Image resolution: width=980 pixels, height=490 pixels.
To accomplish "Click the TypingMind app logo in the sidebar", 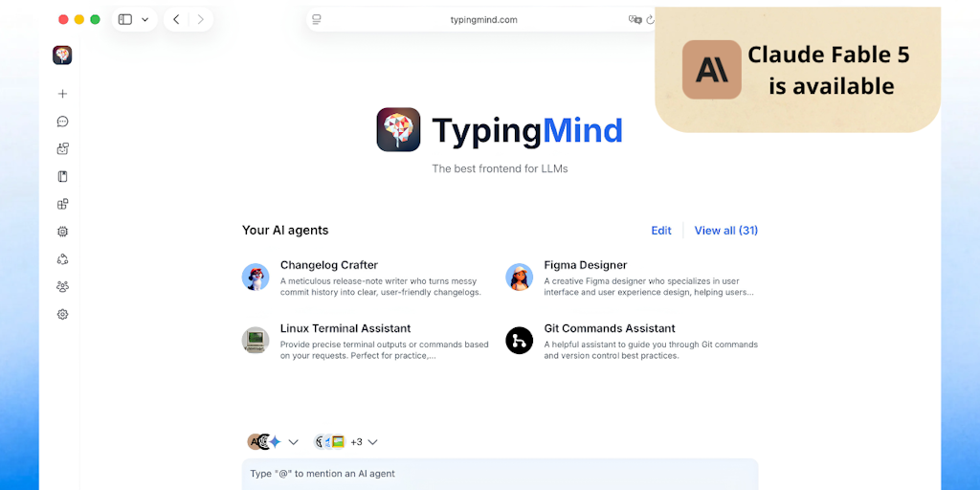I will click(62, 55).
